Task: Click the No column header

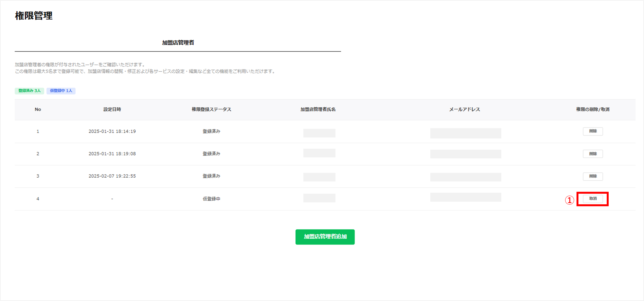Action: (38, 110)
